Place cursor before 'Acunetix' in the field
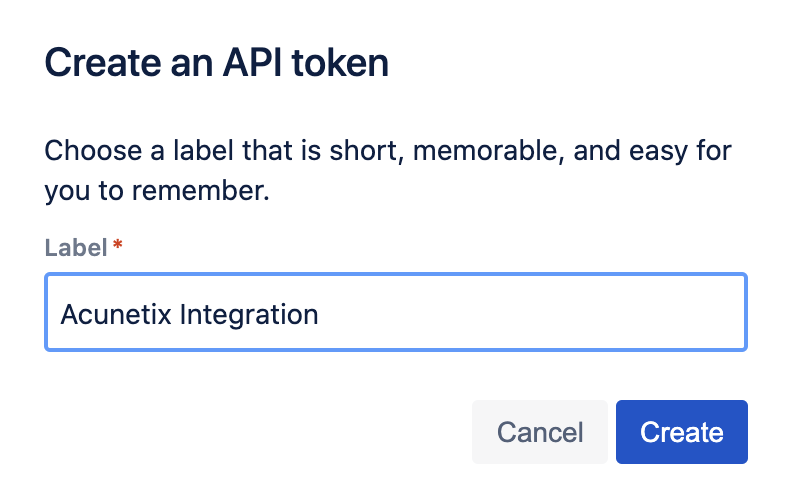Viewport: 790px width, 504px height. pyautogui.click(x=61, y=314)
